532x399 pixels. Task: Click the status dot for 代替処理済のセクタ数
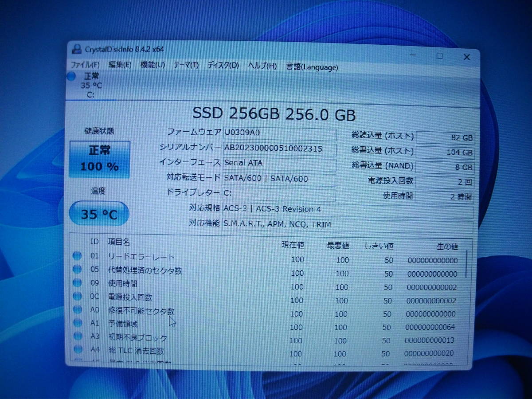[x=78, y=269]
